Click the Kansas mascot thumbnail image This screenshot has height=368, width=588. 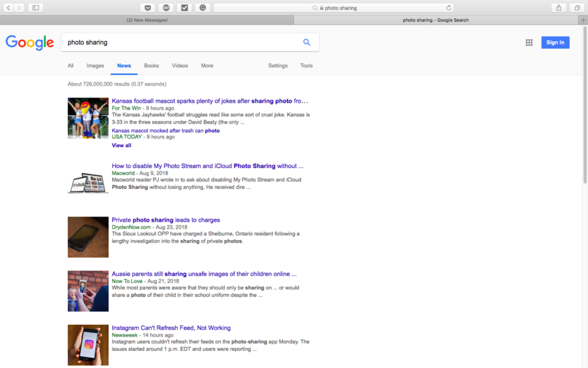point(88,118)
